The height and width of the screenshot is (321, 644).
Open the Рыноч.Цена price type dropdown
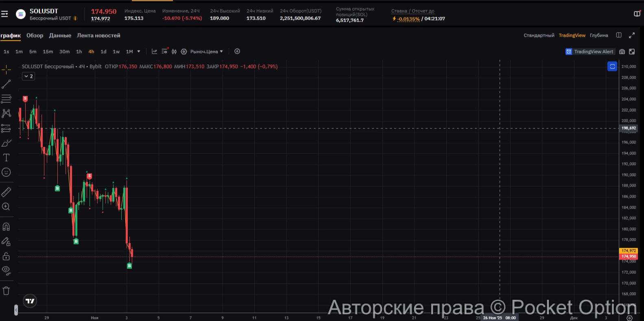coord(207,52)
